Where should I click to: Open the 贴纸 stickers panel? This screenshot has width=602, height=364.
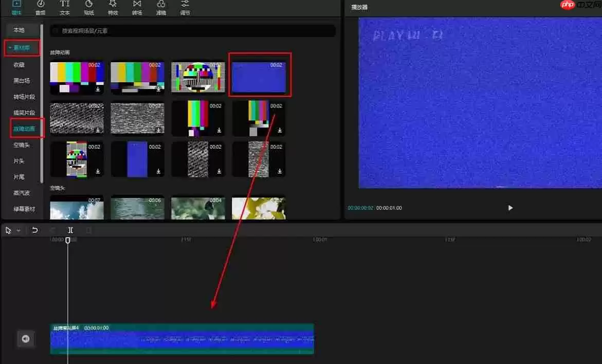click(88, 8)
